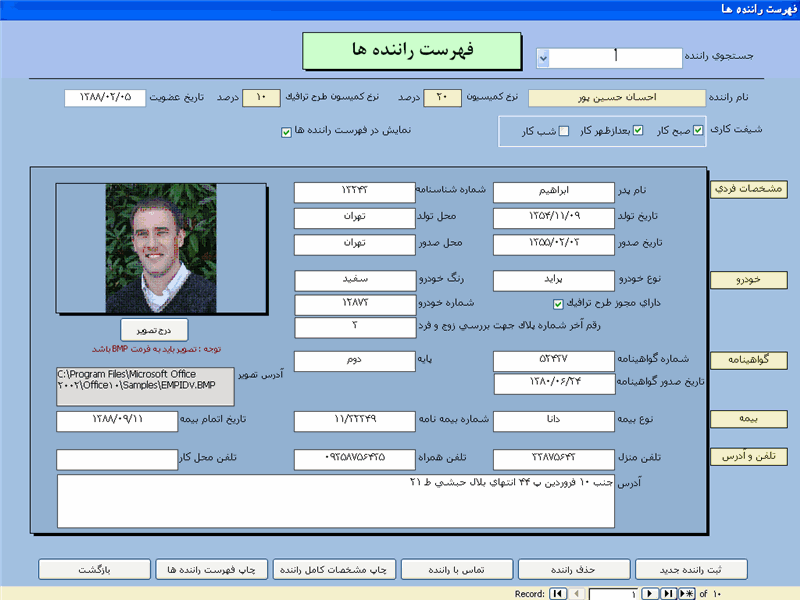
Task: Select تلفن و آدرس section tab
Action: [x=748, y=457]
